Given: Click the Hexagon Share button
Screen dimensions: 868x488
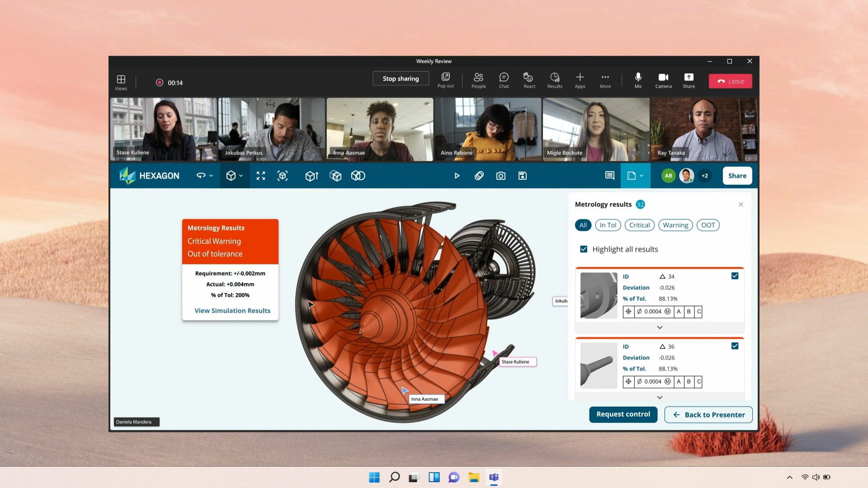Looking at the screenshot, I should pyautogui.click(x=737, y=176).
